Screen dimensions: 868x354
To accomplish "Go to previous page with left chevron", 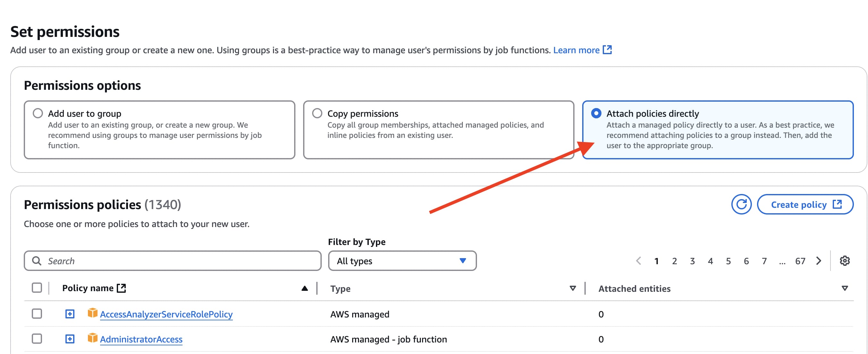I will click(x=638, y=261).
